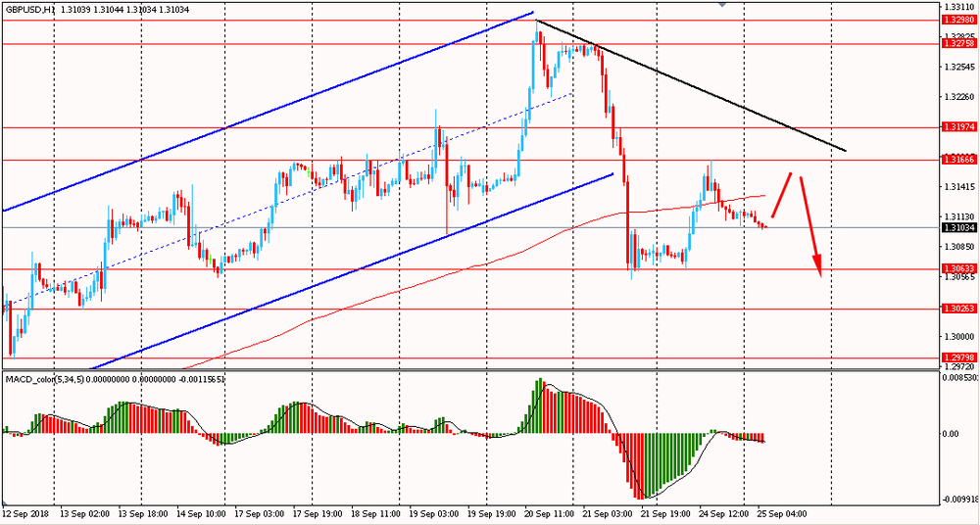
Task: Click the 13 Sep 02:00 time label
Action: pyautogui.click(x=85, y=514)
